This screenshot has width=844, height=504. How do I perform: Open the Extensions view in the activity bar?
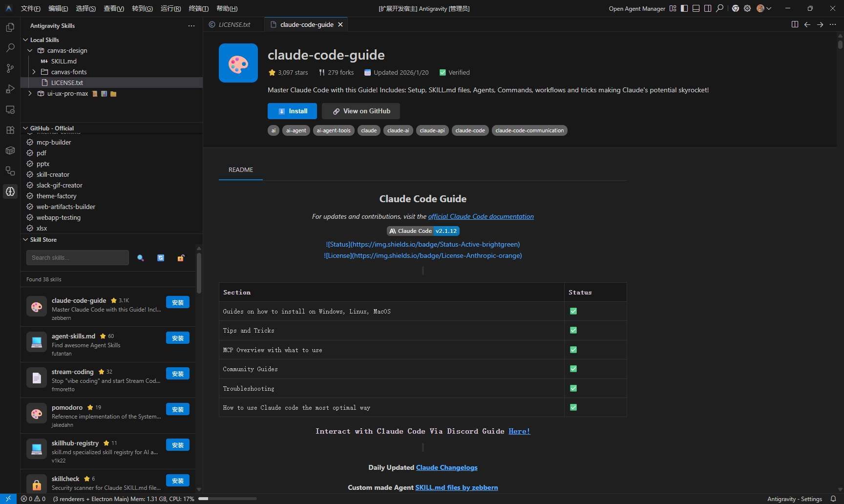tap(10, 130)
